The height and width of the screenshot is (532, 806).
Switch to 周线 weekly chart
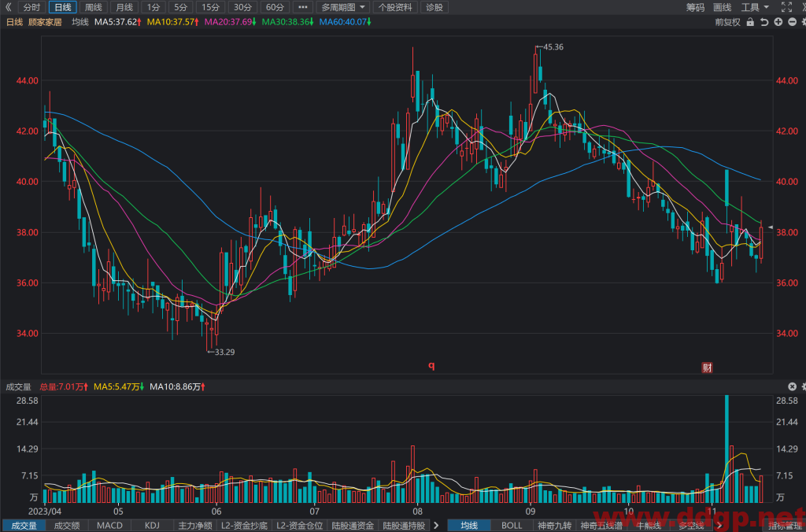click(94, 7)
